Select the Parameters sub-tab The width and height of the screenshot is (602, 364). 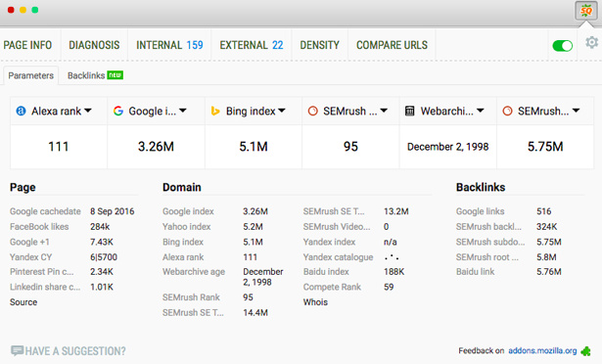pos(31,75)
